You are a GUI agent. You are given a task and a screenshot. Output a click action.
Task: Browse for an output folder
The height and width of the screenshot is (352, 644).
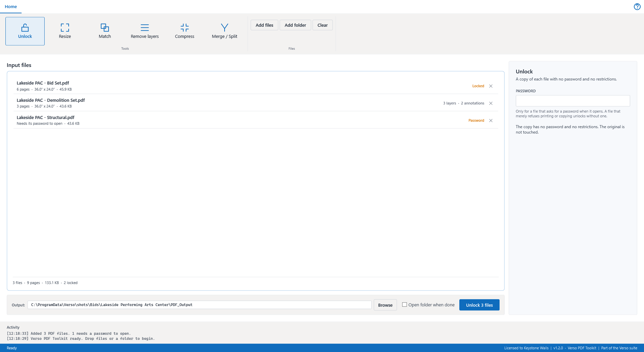[385, 305]
